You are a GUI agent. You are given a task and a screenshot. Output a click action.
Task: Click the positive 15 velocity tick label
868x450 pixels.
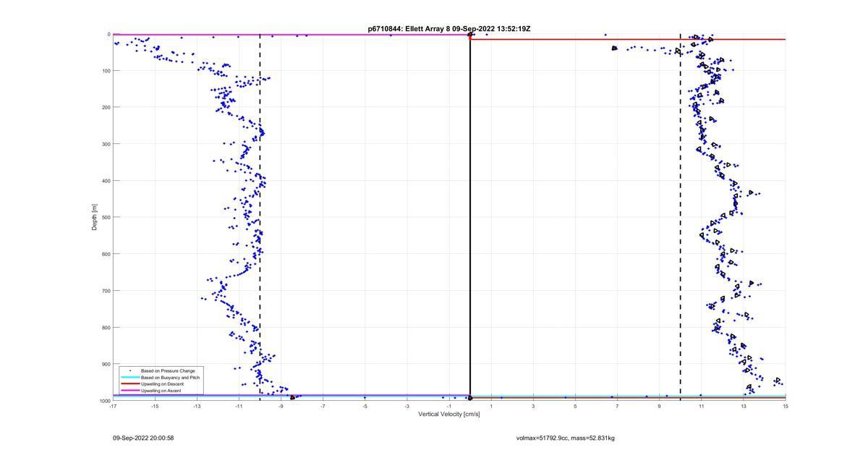[786, 406]
